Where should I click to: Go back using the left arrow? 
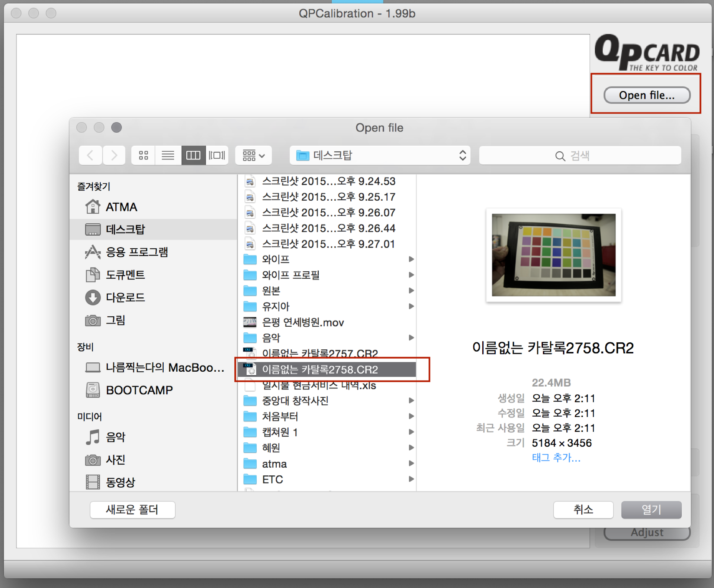[90, 155]
